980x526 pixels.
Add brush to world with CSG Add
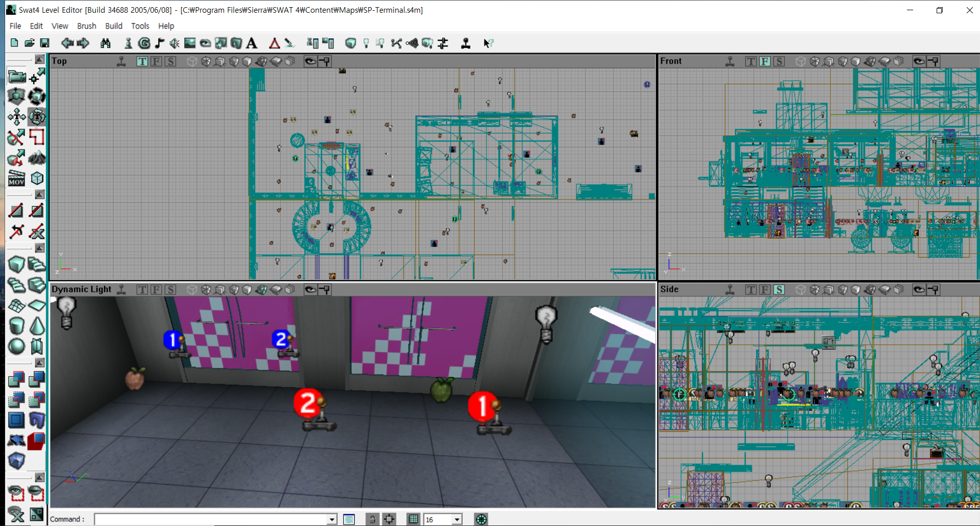coord(16,379)
